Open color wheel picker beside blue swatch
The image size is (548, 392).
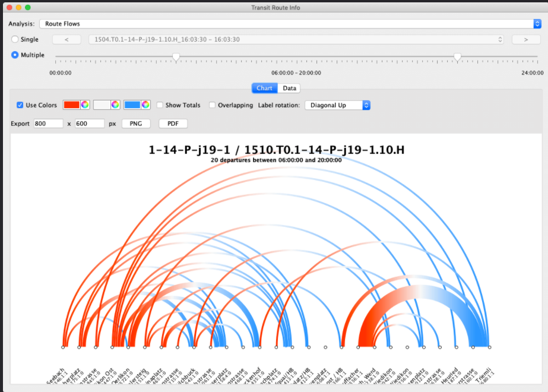click(145, 105)
